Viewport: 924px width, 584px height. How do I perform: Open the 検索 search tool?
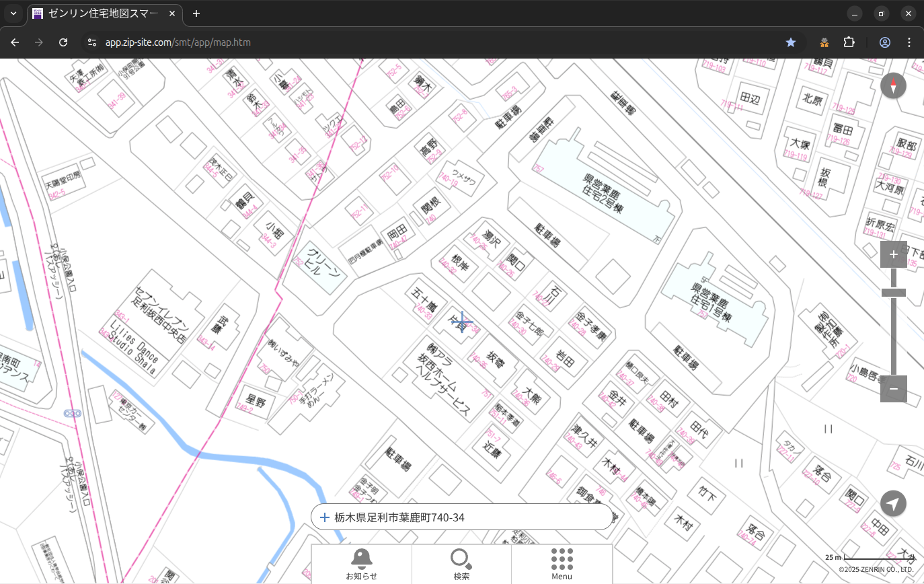(461, 564)
